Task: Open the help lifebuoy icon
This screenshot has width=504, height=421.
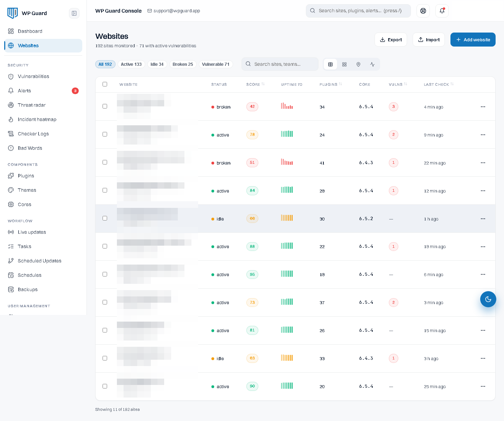Action: click(423, 11)
